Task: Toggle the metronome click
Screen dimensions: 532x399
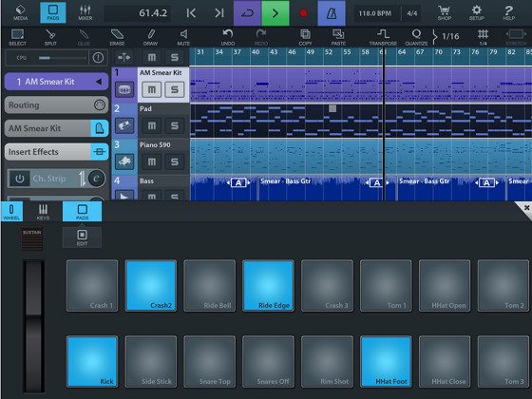Action: [x=332, y=13]
